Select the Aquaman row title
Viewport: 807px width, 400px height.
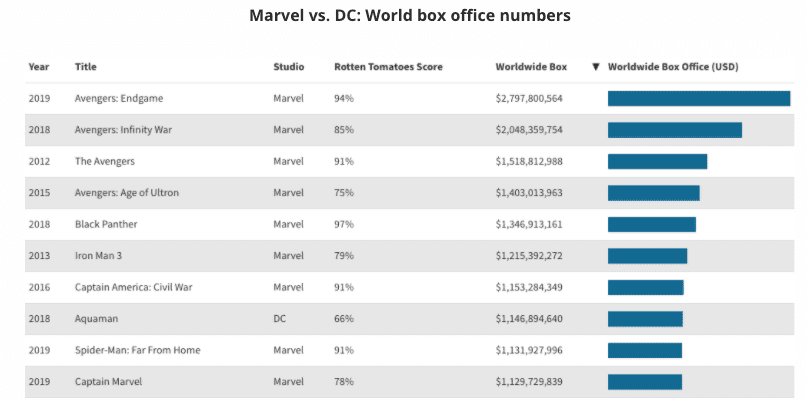[97, 319]
